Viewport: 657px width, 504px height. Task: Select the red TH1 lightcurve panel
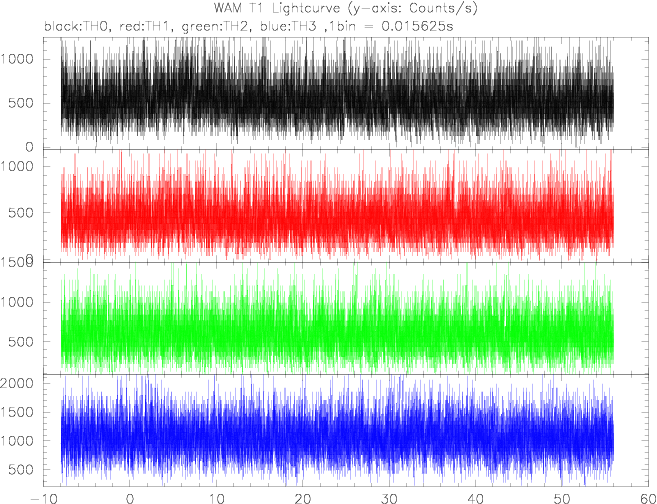347,206
